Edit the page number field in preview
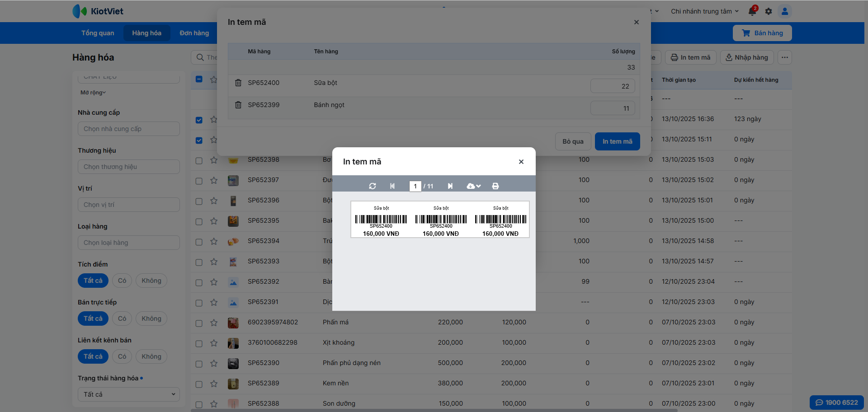The width and height of the screenshot is (868, 412). pyautogui.click(x=415, y=186)
